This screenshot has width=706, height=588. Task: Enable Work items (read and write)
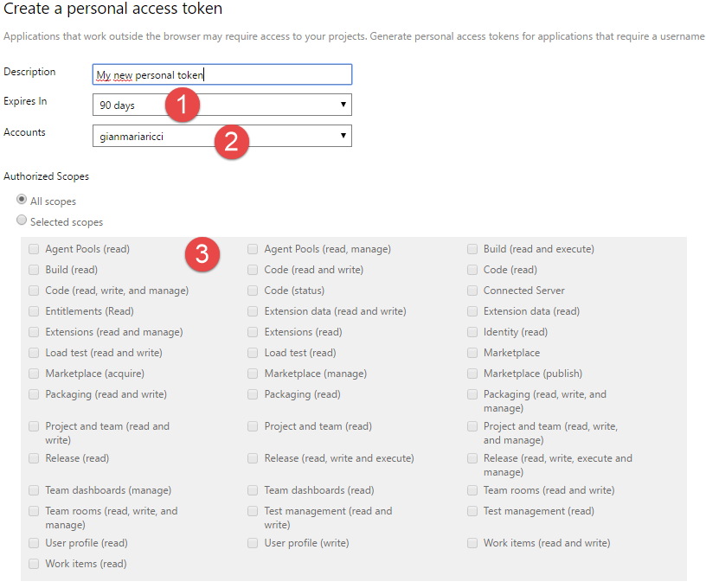472,543
